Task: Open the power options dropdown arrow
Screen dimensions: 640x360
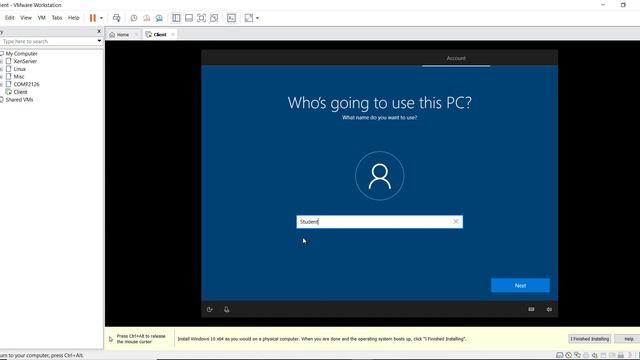Action: pyautogui.click(x=101, y=18)
